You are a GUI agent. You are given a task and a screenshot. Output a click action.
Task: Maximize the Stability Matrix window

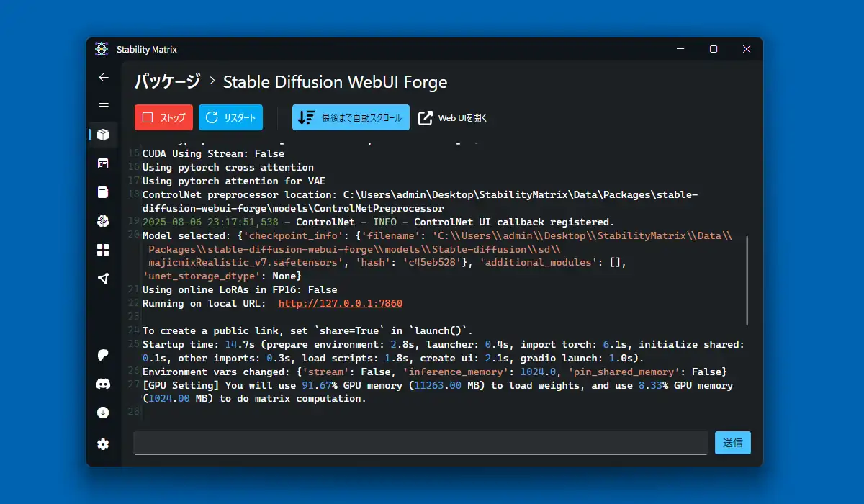click(x=714, y=49)
